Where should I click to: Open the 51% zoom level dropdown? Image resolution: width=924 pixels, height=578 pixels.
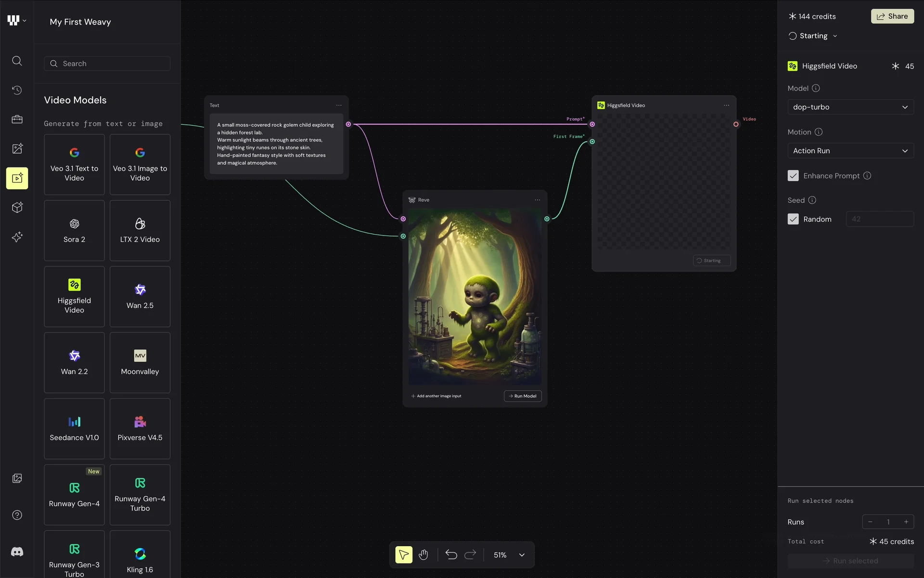[522, 555]
